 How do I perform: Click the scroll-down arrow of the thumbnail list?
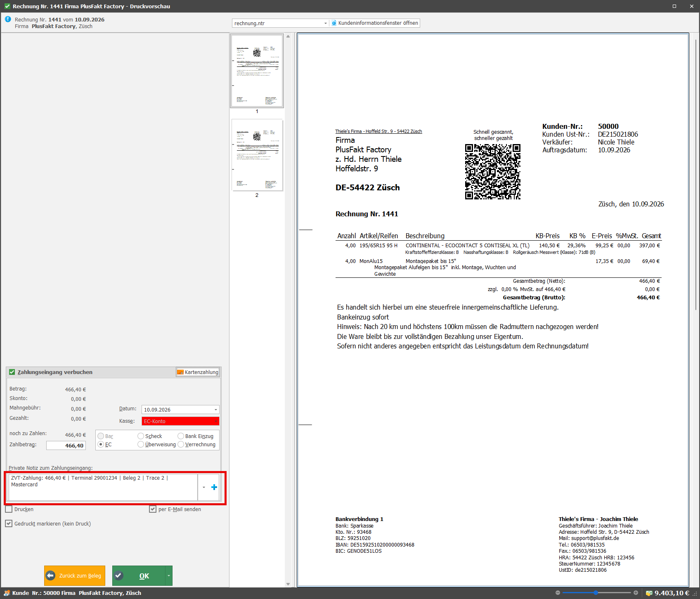tap(288, 584)
